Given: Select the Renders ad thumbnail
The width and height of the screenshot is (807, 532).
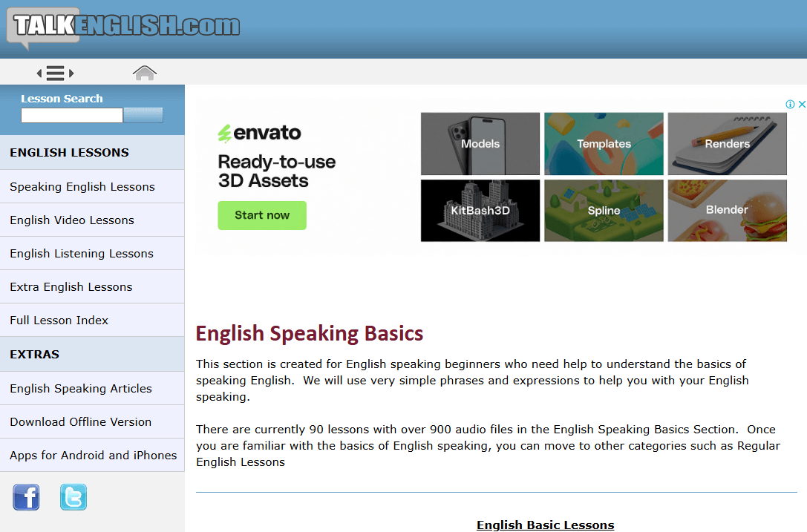Looking at the screenshot, I should (728, 143).
